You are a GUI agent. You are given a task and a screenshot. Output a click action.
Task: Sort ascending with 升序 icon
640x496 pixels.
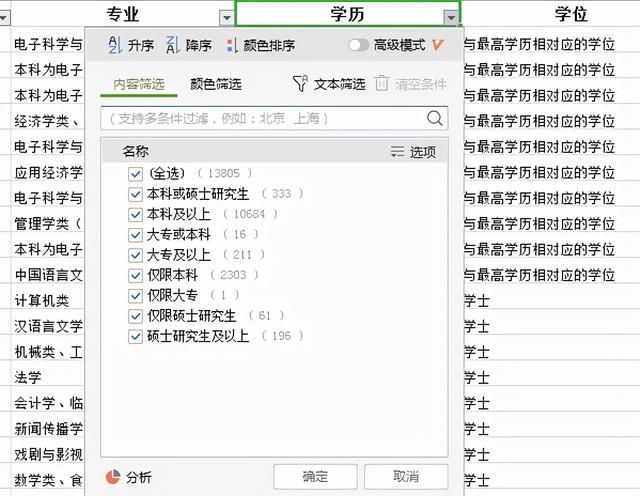(x=115, y=45)
